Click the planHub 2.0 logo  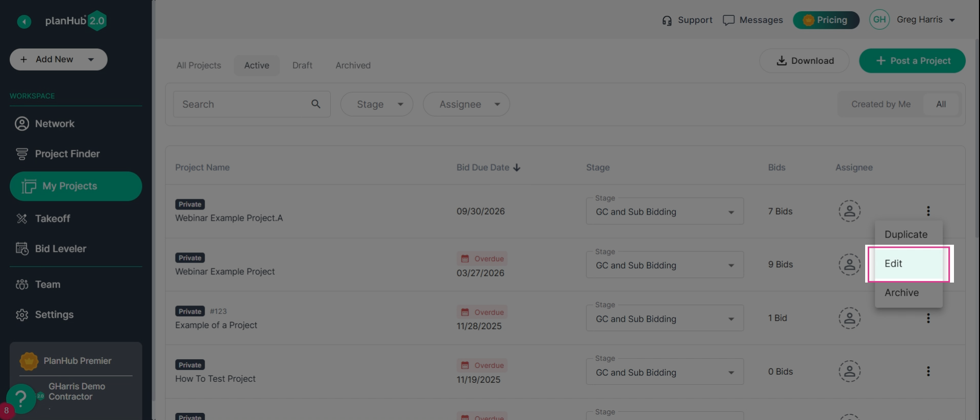76,21
